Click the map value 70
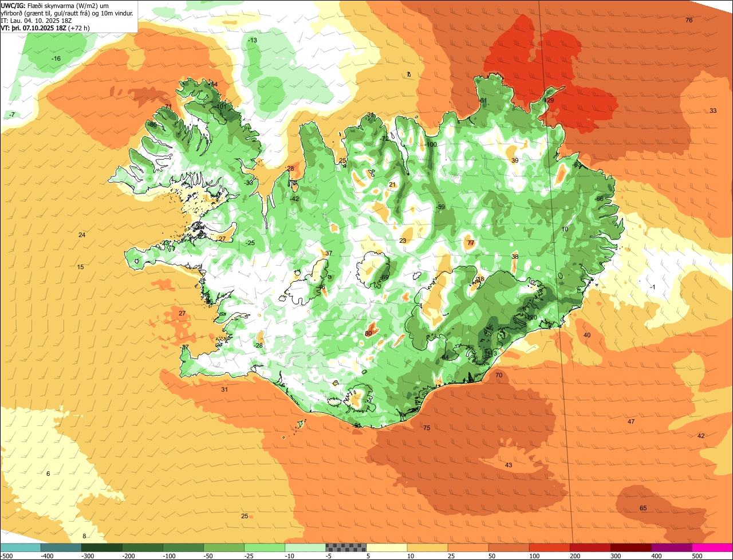Viewport: 733px width, 560px height. pyautogui.click(x=499, y=375)
